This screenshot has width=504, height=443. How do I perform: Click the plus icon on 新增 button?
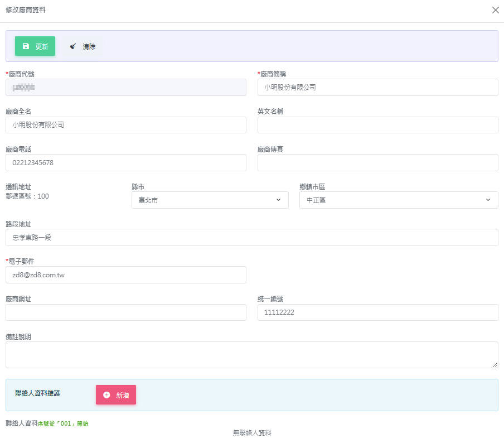106,395
